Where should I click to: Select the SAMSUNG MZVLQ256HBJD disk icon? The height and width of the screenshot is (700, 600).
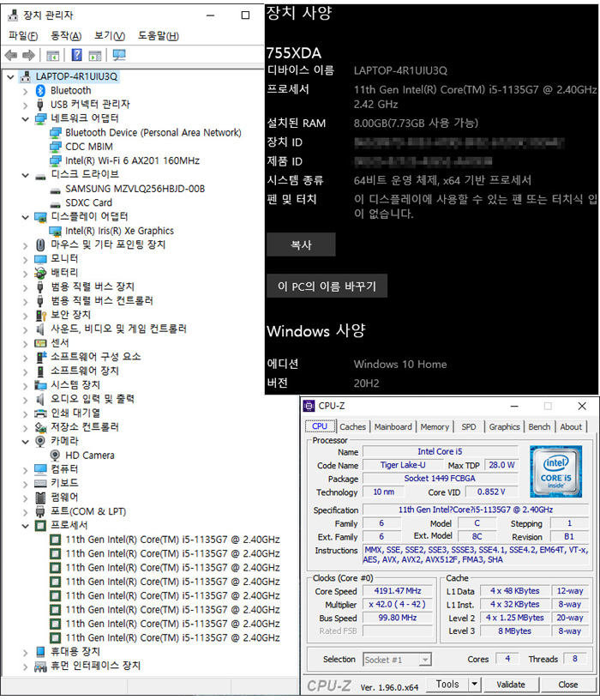(56, 190)
